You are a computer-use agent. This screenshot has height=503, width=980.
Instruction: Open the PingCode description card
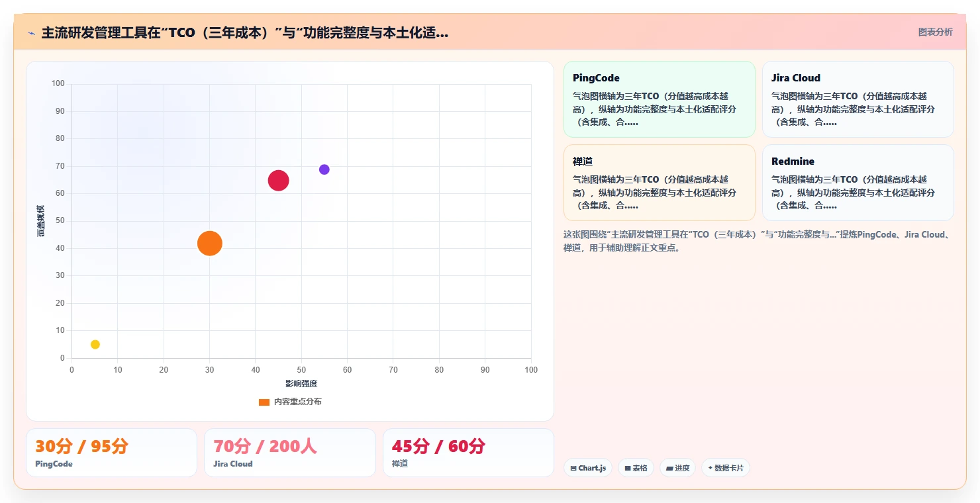coord(660,99)
